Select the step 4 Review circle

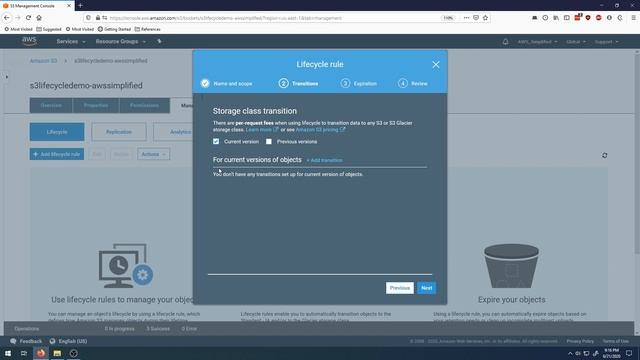(x=402, y=83)
